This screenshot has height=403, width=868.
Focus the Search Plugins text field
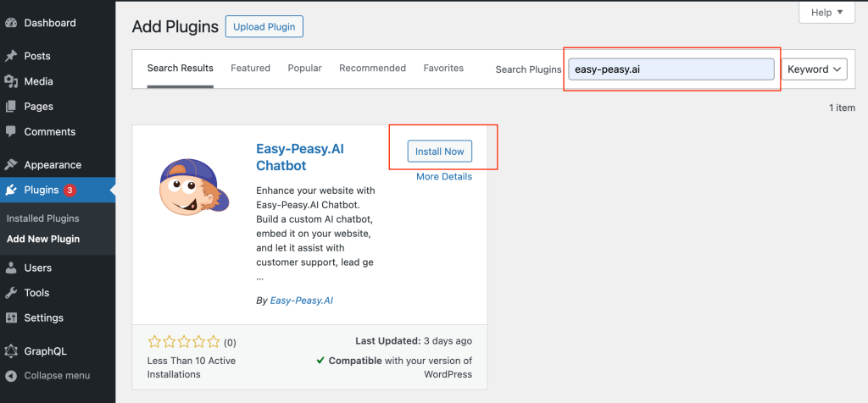(671, 69)
